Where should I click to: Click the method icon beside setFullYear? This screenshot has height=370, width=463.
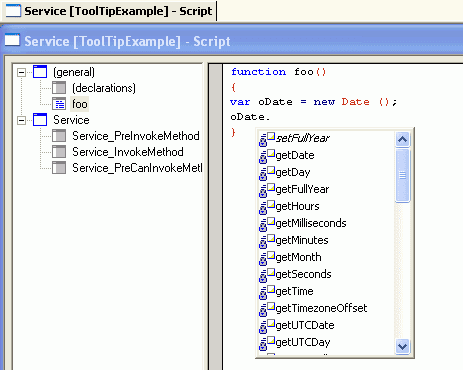pyautogui.click(x=267, y=139)
